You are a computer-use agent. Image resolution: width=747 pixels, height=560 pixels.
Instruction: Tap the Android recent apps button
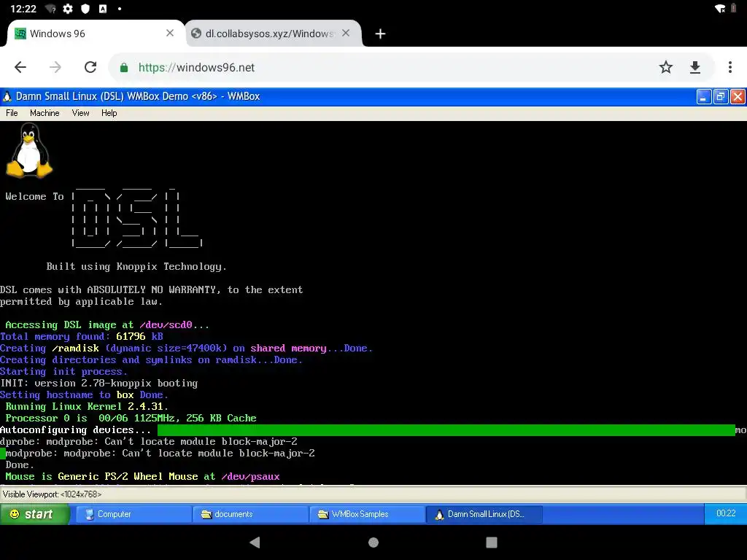pyautogui.click(x=492, y=542)
